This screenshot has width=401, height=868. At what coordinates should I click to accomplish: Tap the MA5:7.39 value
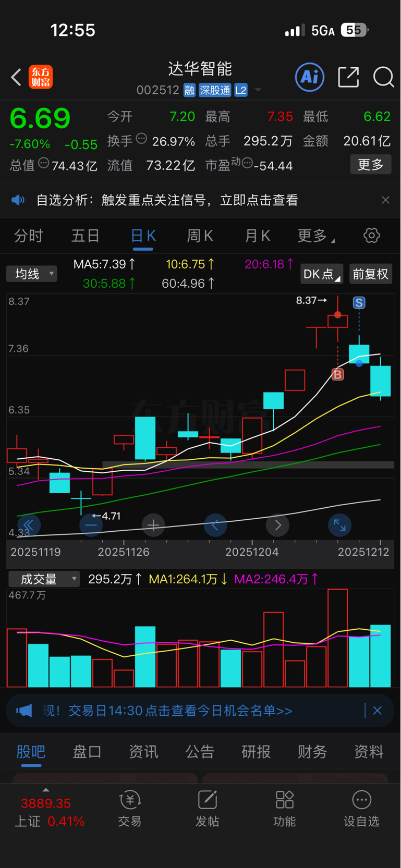(105, 264)
